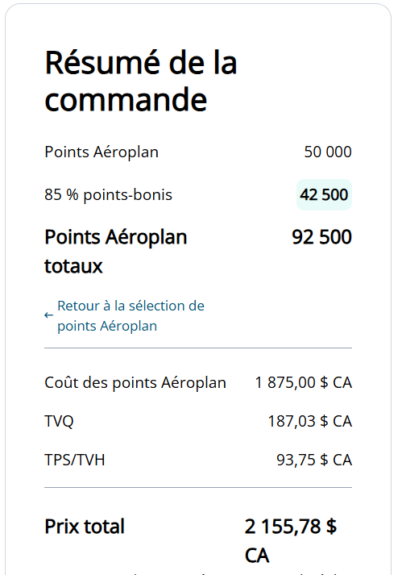402x575 pixels.
Task: Click the 92 500 total points value
Action: pyautogui.click(x=322, y=237)
